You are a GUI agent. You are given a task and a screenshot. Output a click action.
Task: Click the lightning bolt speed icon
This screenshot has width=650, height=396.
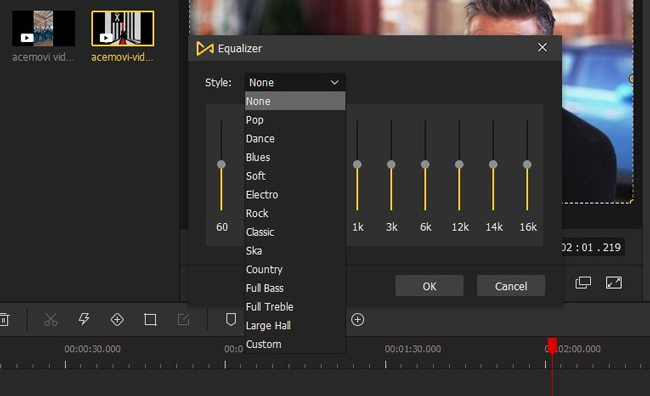pos(84,319)
